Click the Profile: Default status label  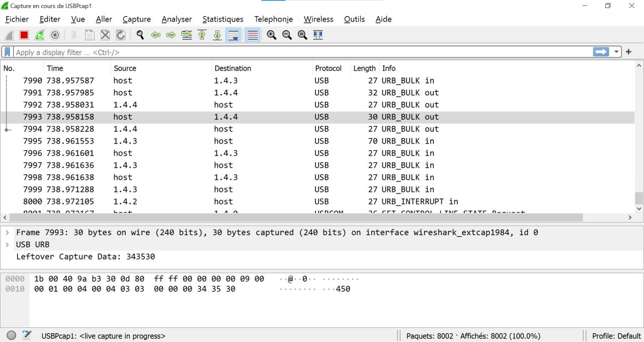pyautogui.click(x=616, y=336)
